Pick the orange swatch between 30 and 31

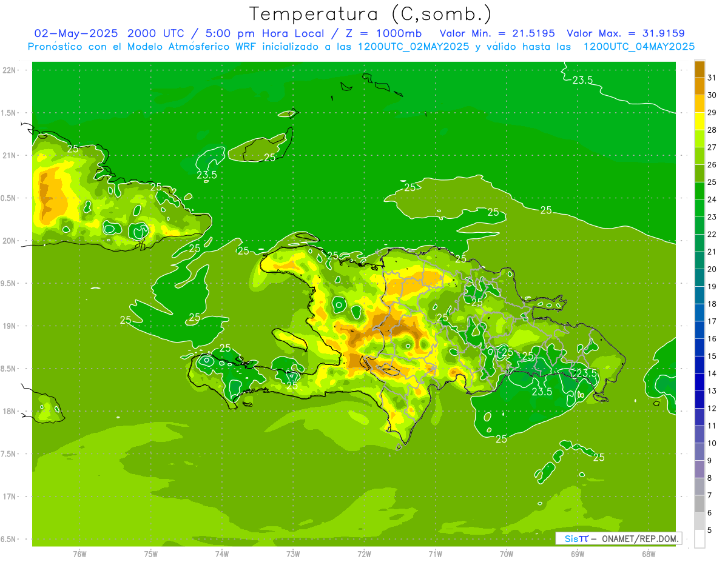pos(699,86)
